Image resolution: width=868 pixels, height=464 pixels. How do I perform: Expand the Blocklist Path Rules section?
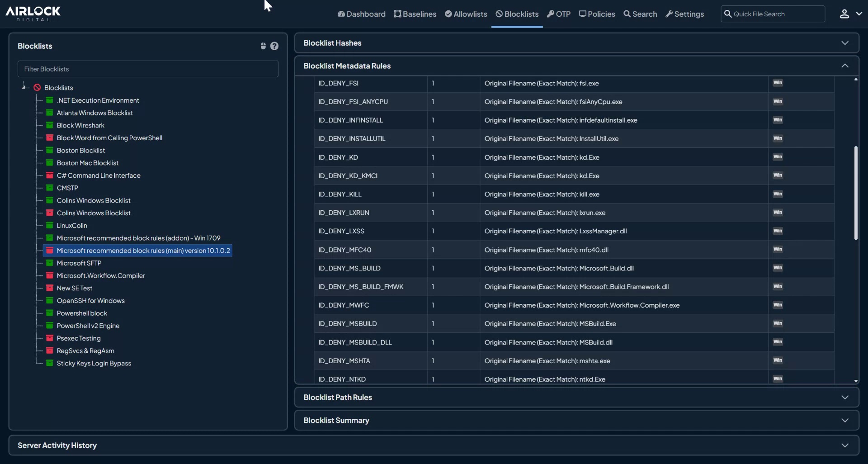[845, 397]
